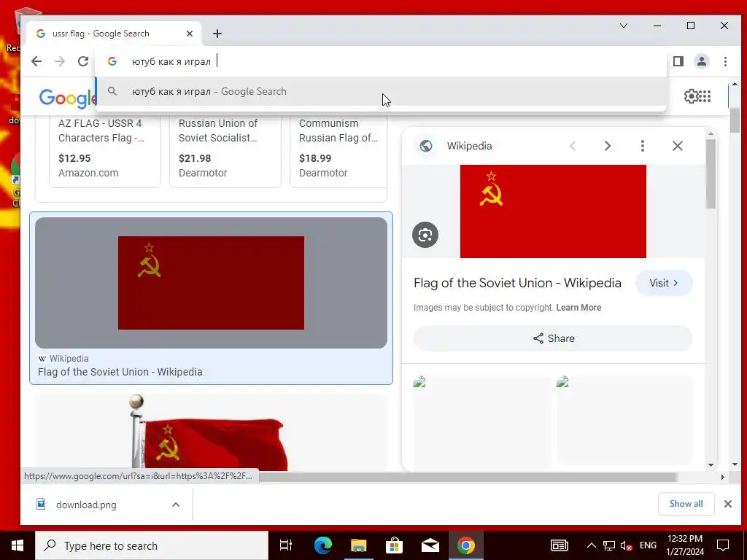Click the large Soviet flag preview image
Screen dimensions: 747x560
click(553, 211)
